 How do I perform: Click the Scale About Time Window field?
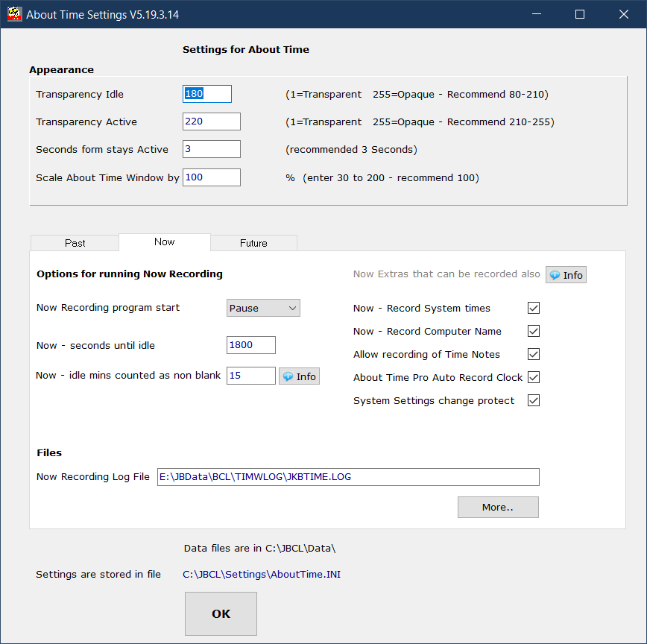tap(211, 177)
